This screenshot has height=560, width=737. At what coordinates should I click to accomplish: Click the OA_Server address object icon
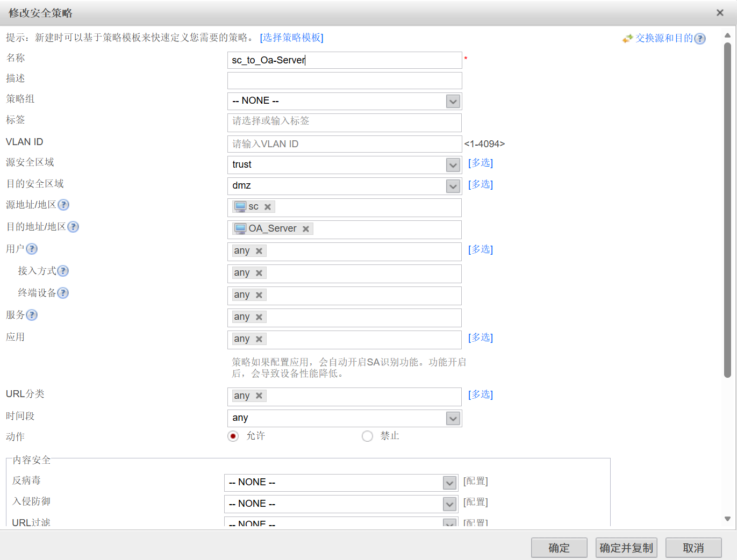point(240,229)
